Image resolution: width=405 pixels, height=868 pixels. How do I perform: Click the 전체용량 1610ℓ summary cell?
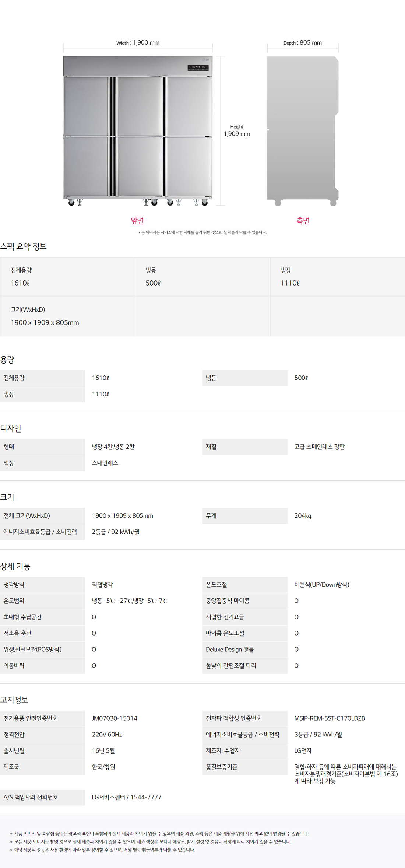point(68,277)
